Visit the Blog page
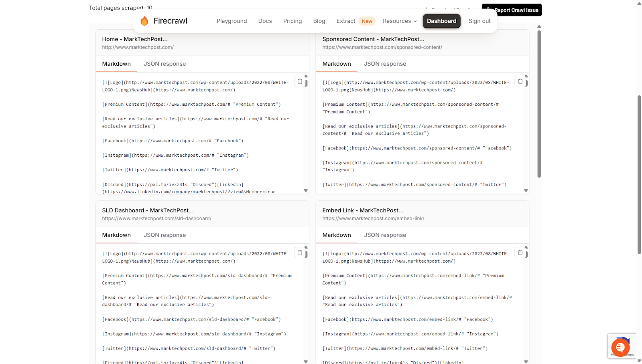 point(319,21)
